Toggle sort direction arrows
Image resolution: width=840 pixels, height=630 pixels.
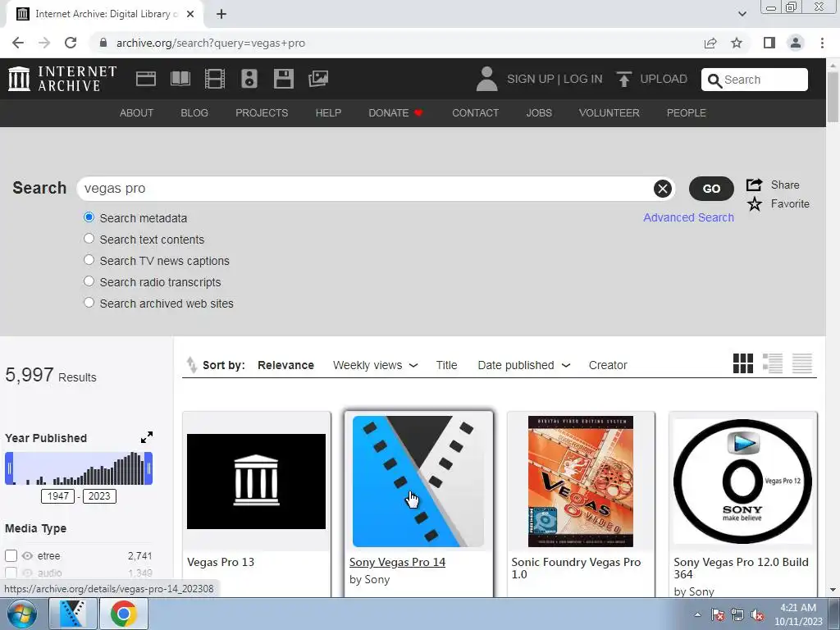pos(192,365)
